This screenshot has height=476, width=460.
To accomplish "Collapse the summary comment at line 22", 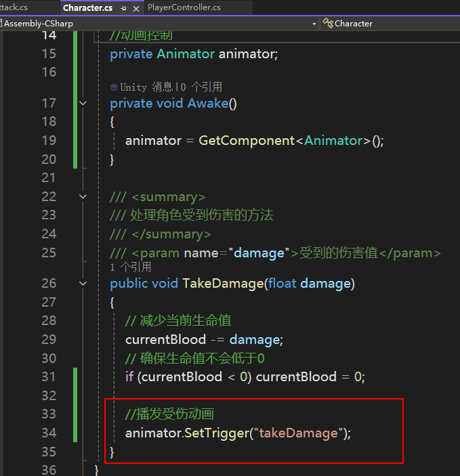I will pos(83,197).
